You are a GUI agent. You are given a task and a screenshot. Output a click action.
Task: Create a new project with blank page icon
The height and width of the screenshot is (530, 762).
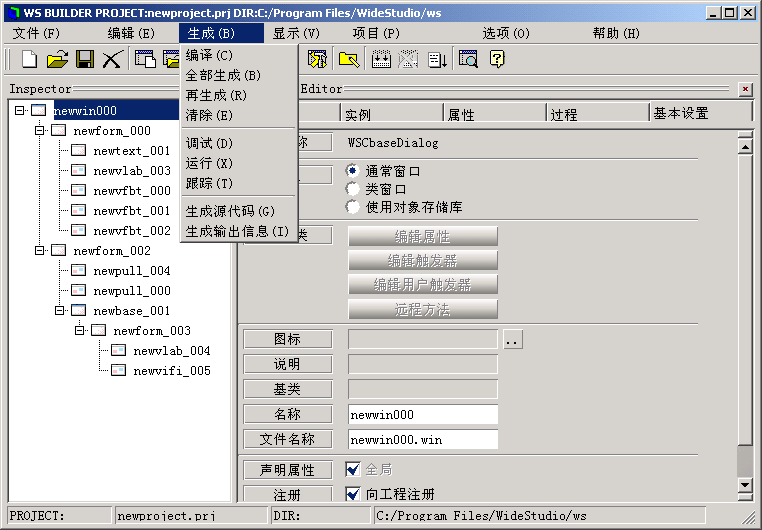coord(29,59)
